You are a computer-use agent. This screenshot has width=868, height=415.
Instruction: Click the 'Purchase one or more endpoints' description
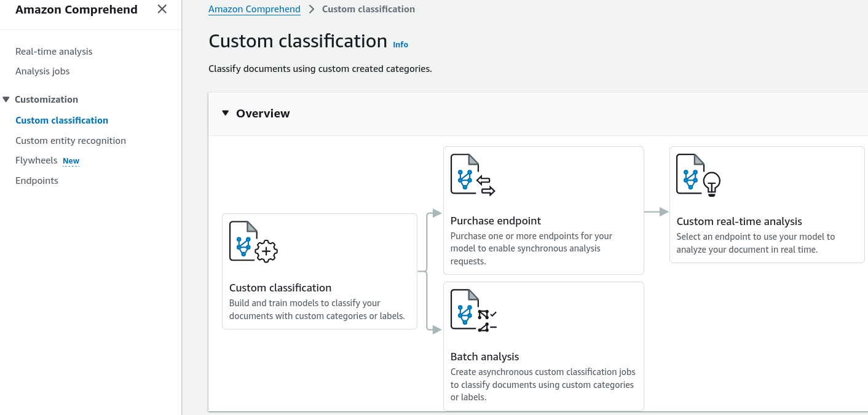click(x=532, y=248)
